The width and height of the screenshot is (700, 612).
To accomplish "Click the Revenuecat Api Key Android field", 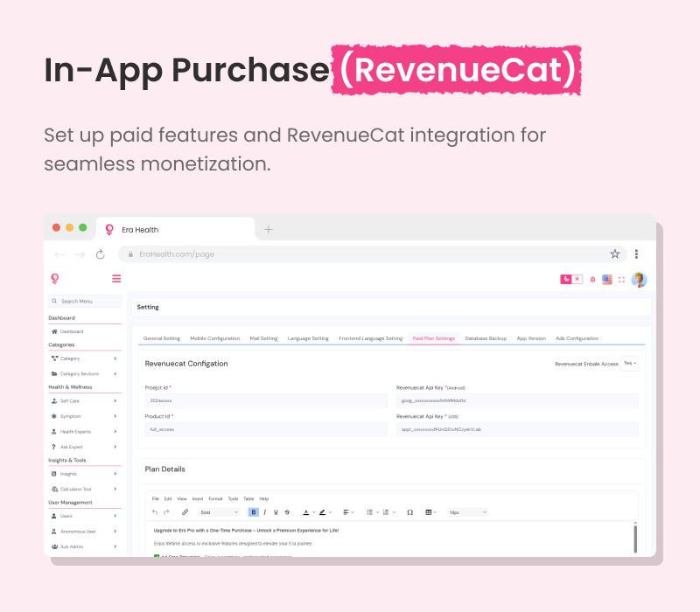I will tap(517, 400).
